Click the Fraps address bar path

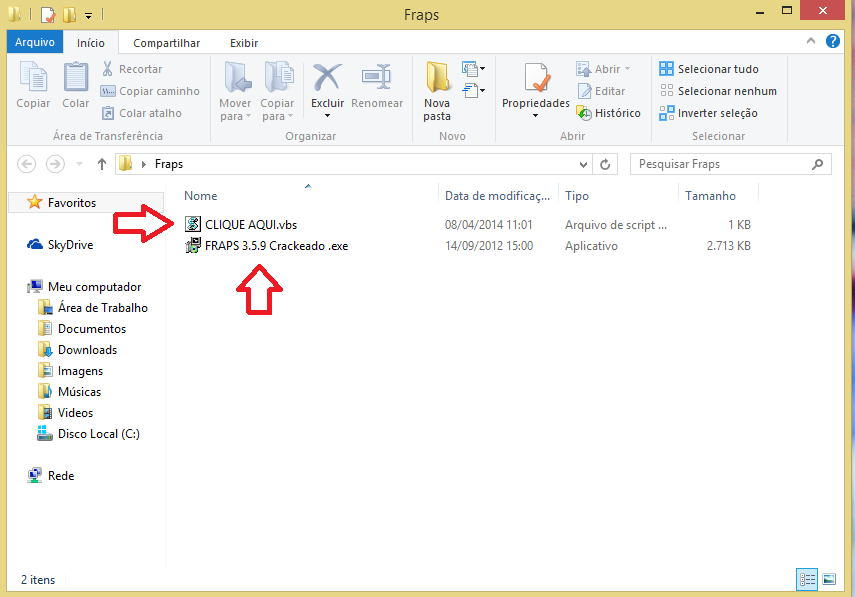(169, 164)
